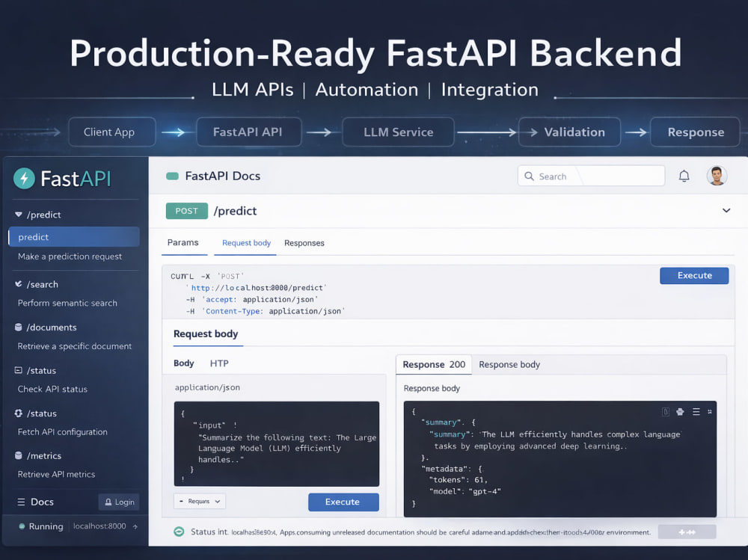748x560 pixels.
Task: Click the green Status int icon
Action: click(179, 532)
